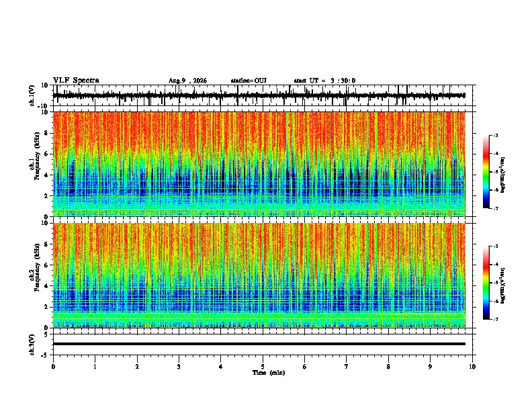532x411 pixels.
Task: Click the VLF Spectra title
Action: tap(76, 81)
